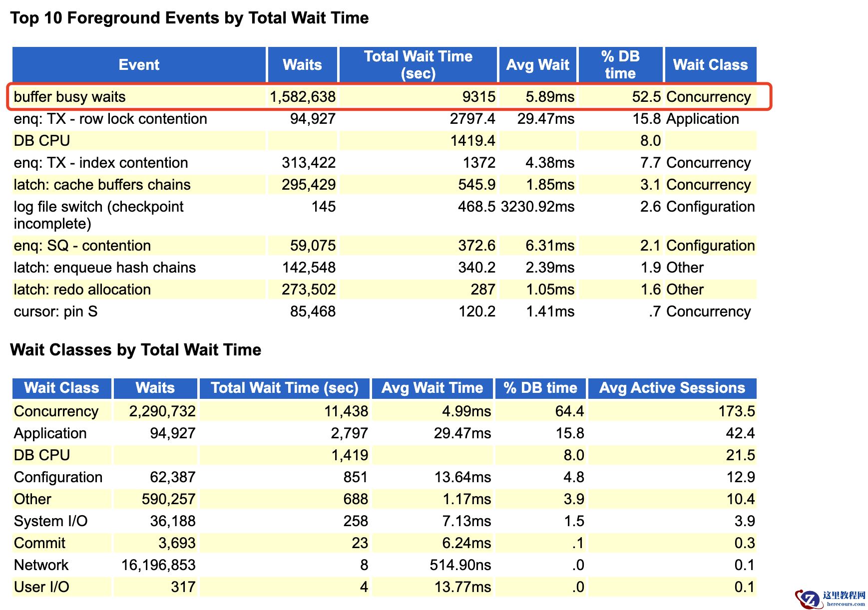Click the 'Wait Classes by Total Wait Time' heading
868x610 pixels.
click(135, 350)
